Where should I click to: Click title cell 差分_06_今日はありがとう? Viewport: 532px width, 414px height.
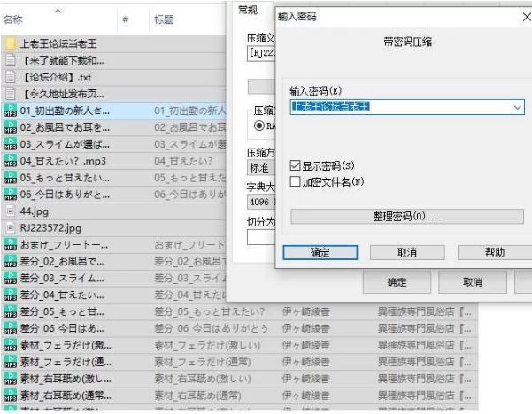point(211,328)
